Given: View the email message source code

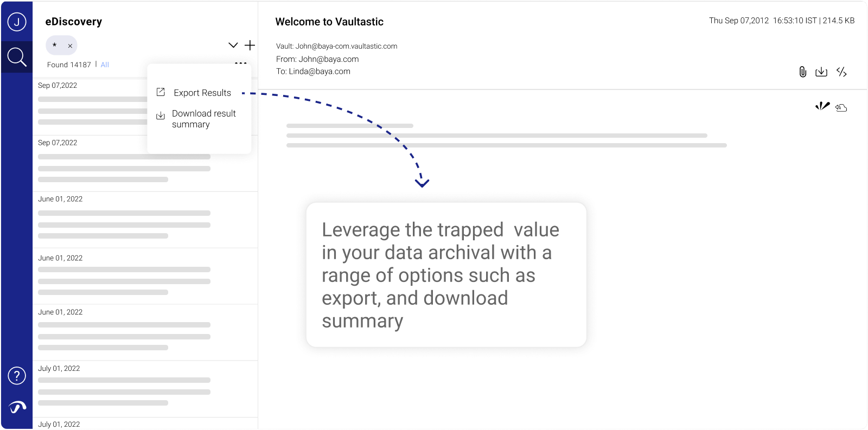Looking at the screenshot, I should click(841, 72).
